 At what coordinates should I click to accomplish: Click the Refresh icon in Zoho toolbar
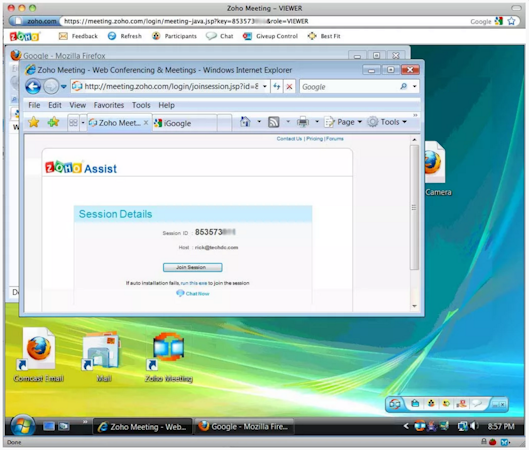tap(112, 36)
